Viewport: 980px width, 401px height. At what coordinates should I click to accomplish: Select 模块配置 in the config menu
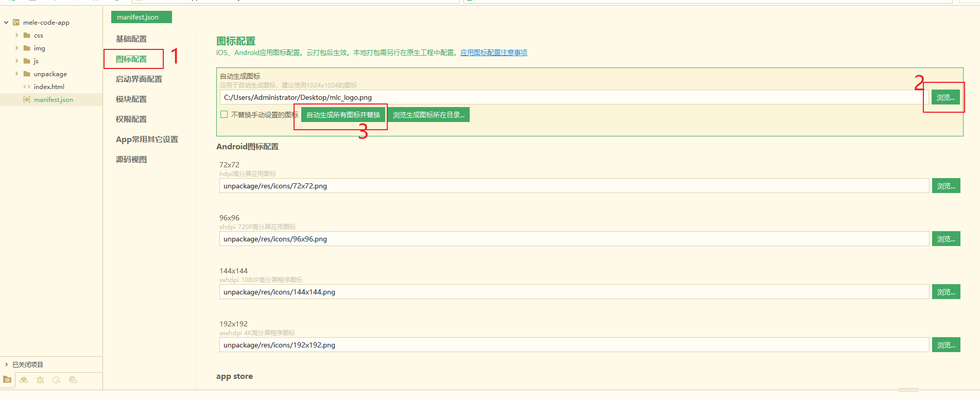131,99
